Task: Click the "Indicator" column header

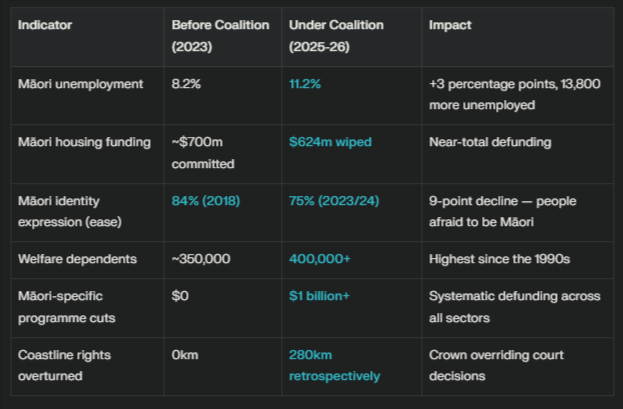Action: pyautogui.click(x=45, y=23)
